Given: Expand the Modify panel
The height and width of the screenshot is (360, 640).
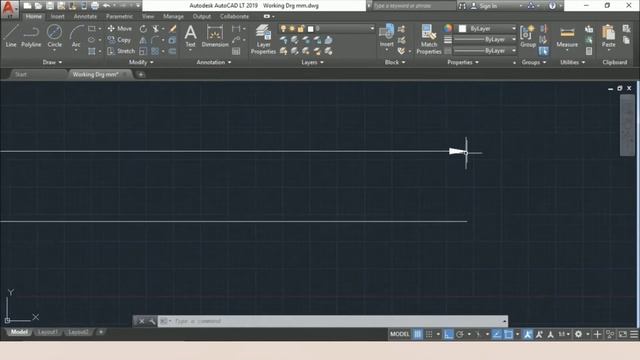Looking at the screenshot, I should pos(141,62).
